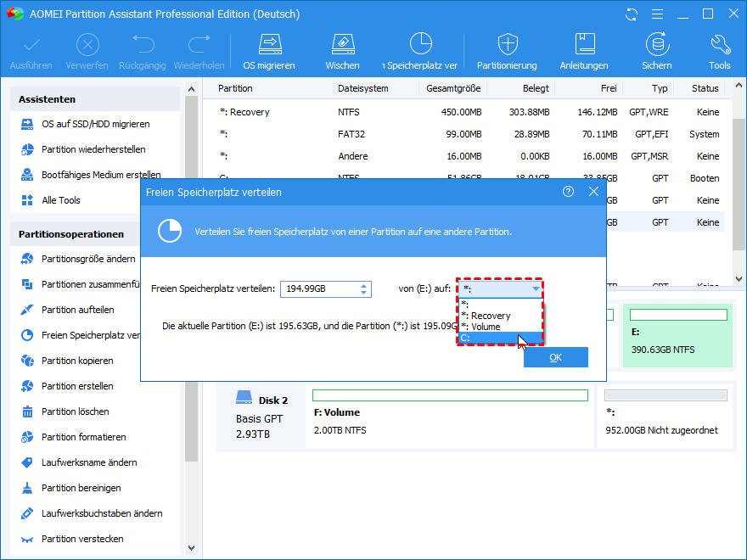
Task: Click the Disk 2 Basis GPT label
Action: (261, 417)
